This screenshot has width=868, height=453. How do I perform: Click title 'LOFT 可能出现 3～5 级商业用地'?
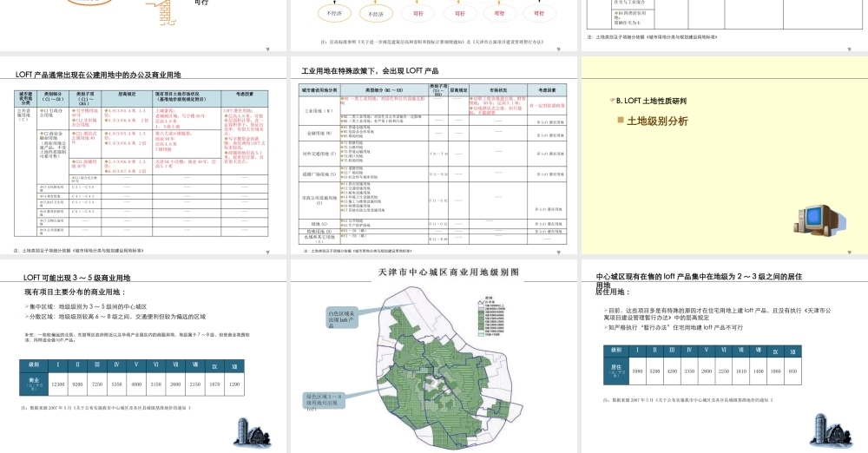77,278
